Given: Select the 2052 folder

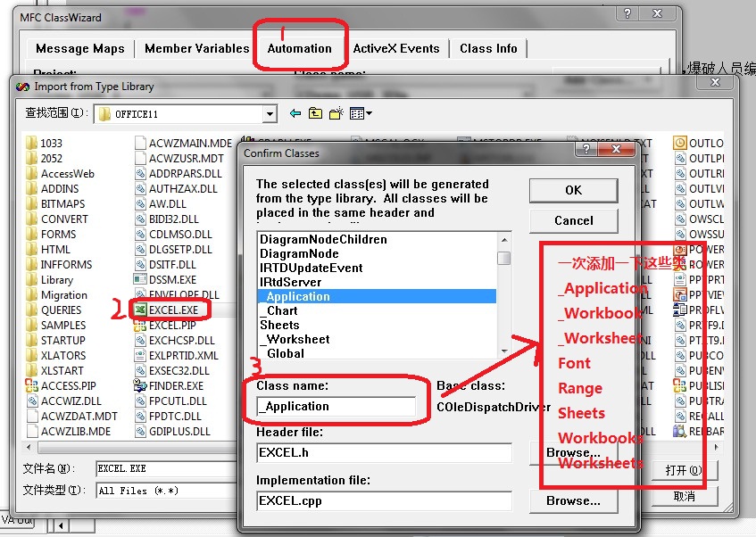Looking at the screenshot, I should point(45,159).
